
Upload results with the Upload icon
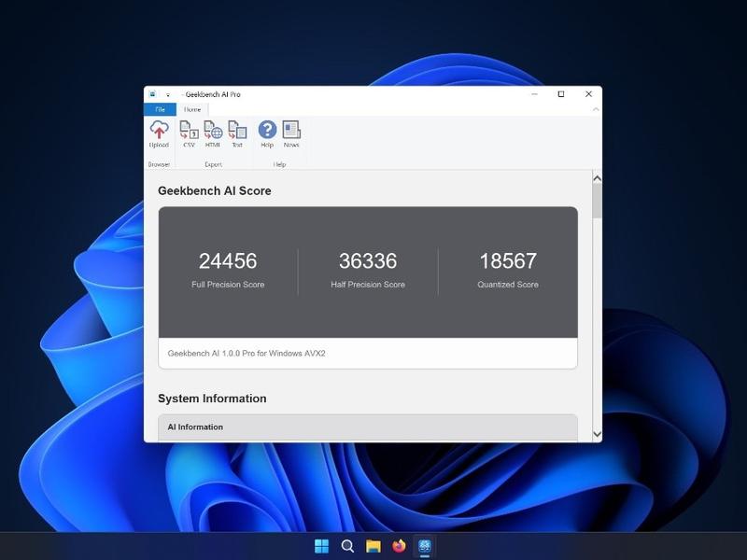[x=159, y=134]
